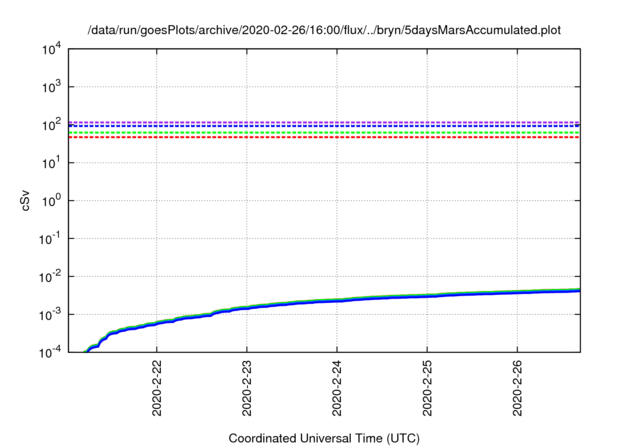640x448 pixels.
Task: Select the 10^0 y-axis label
Action: click(51, 201)
